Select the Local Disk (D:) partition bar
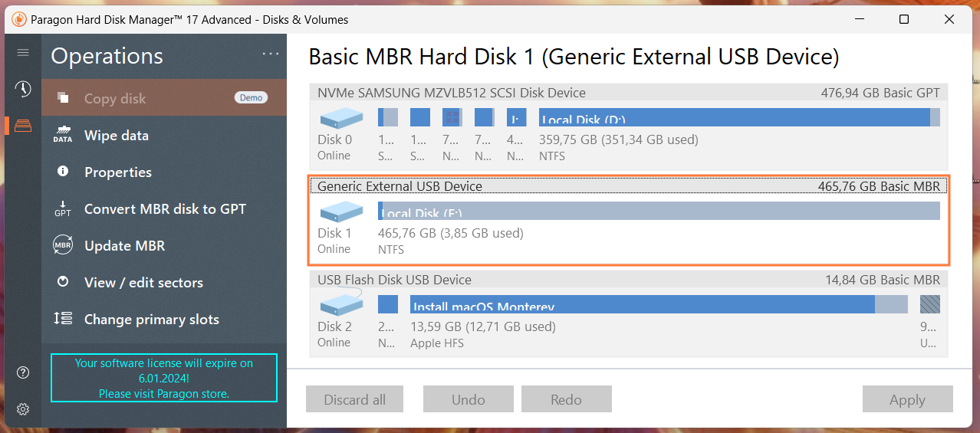The height and width of the screenshot is (433, 980). (x=734, y=117)
